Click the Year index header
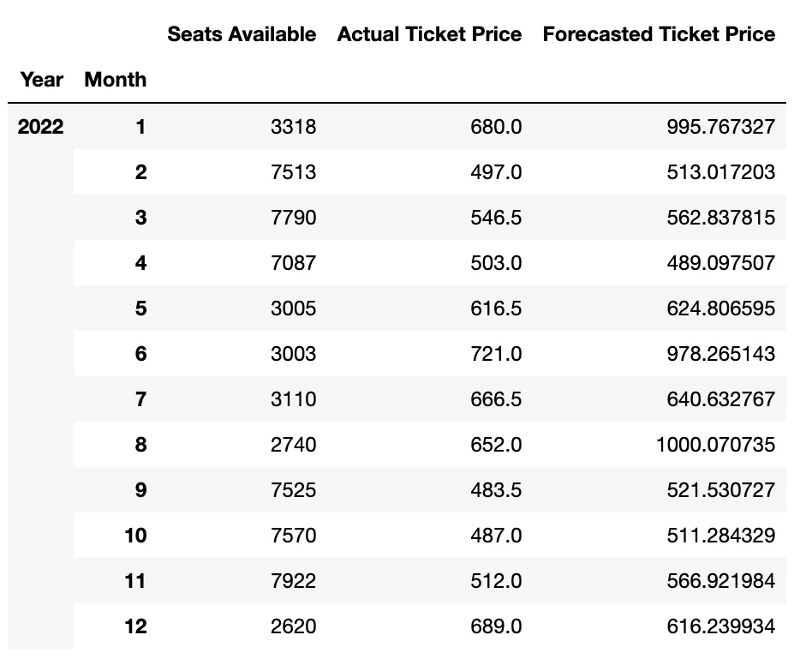812x665 pixels. [x=42, y=80]
